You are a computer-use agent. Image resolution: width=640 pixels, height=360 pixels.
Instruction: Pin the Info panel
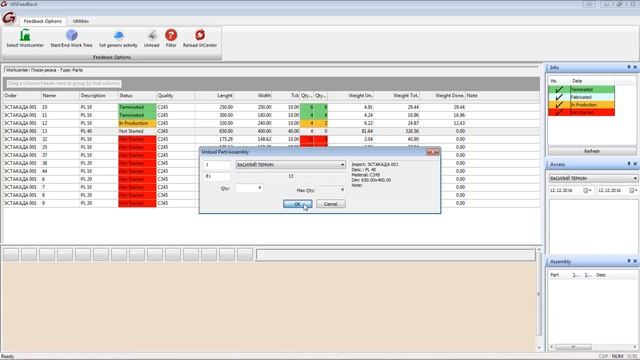click(629, 67)
